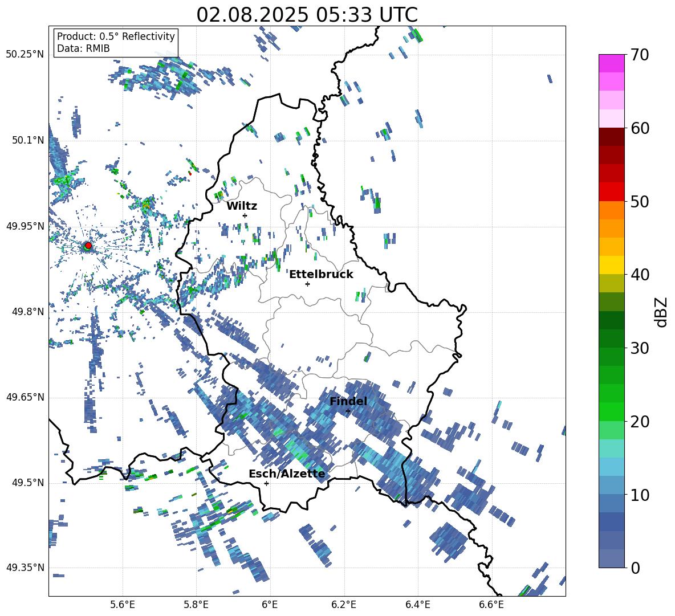Screen dimensions: 675x616
Task: Click the Product: 0.5° Reflectivity label
Action: [x=116, y=36]
